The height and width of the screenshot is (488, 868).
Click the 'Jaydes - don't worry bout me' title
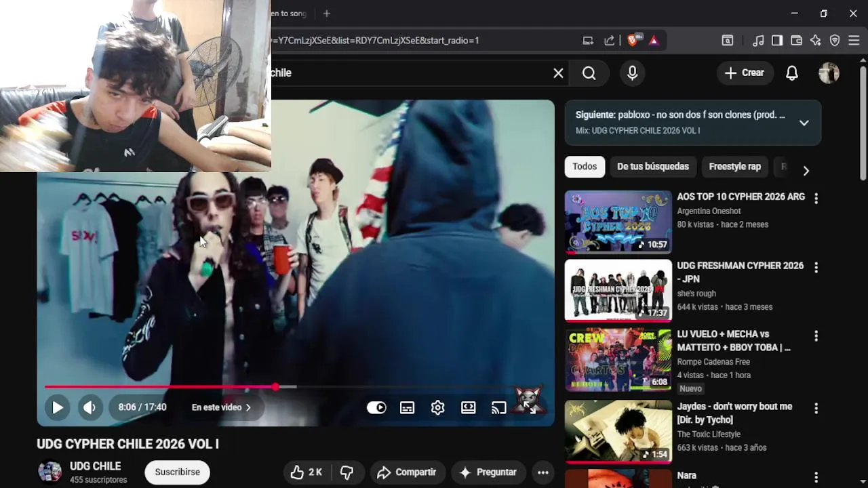point(734,413)
